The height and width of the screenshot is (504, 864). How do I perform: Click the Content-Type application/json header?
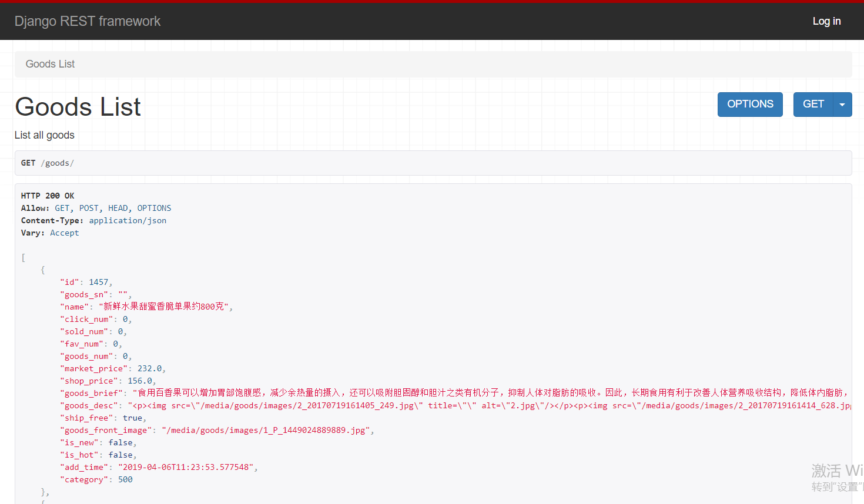[x=94, y=220]
